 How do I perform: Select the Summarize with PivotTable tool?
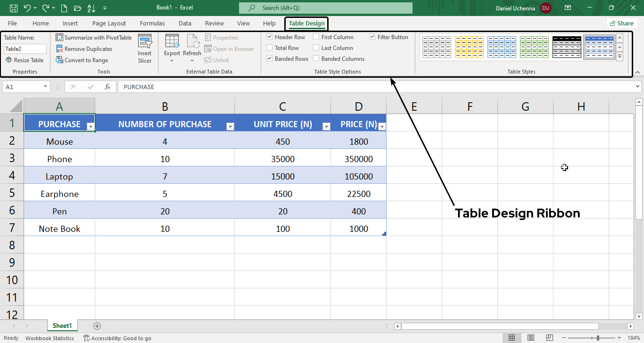[93, 37]
